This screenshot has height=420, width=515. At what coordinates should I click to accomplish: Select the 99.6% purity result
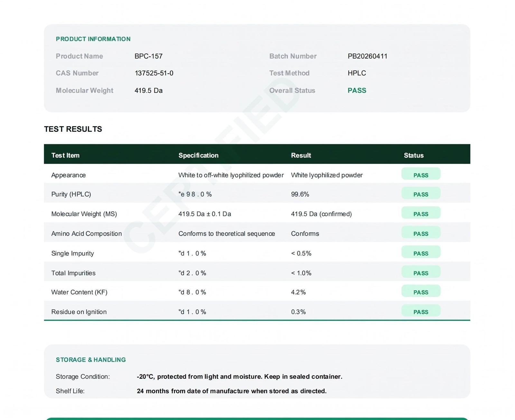[300, 194]
